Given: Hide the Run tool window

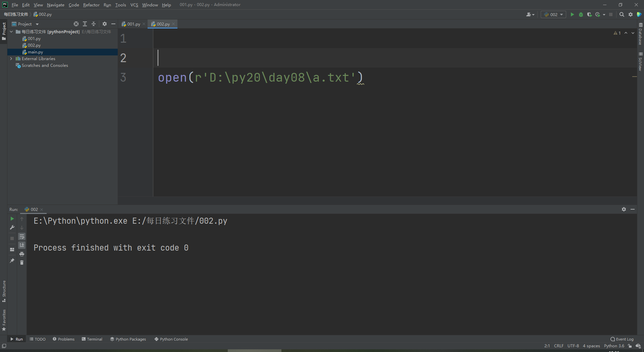Looking at the screenshot, I should [633, 209].
